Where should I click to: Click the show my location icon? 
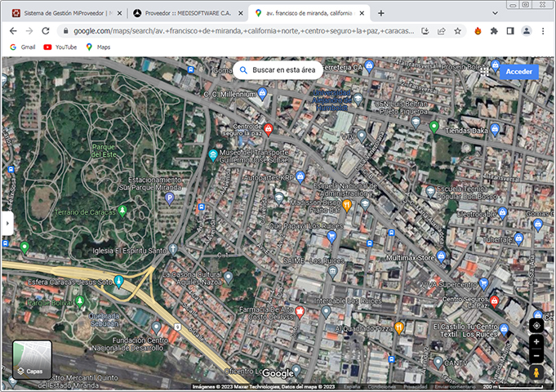536,325
